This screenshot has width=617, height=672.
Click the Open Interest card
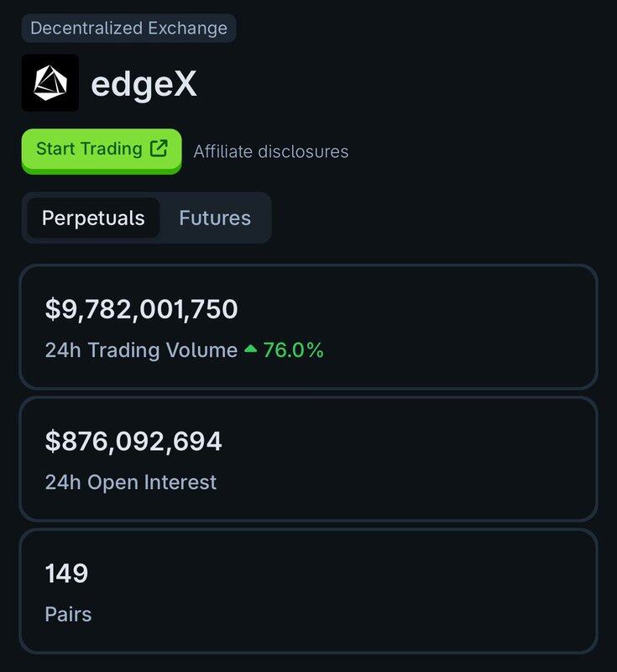[x=308, y=459]
